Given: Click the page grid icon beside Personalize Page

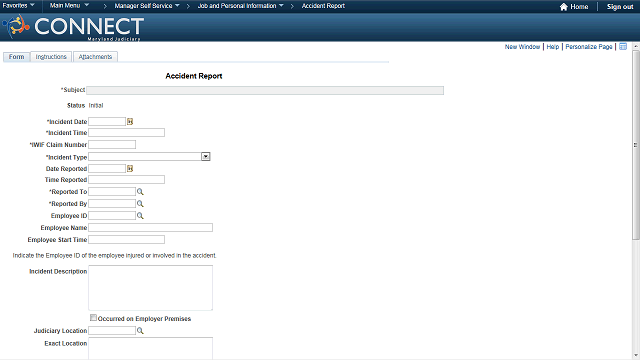Looking at the screenshot, I should click(623, 47).
